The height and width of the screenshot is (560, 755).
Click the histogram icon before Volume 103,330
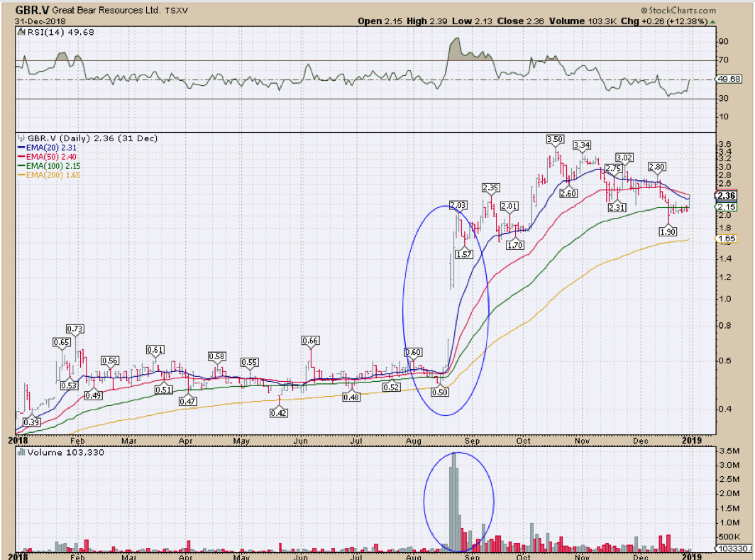click(x=21, y=452)
